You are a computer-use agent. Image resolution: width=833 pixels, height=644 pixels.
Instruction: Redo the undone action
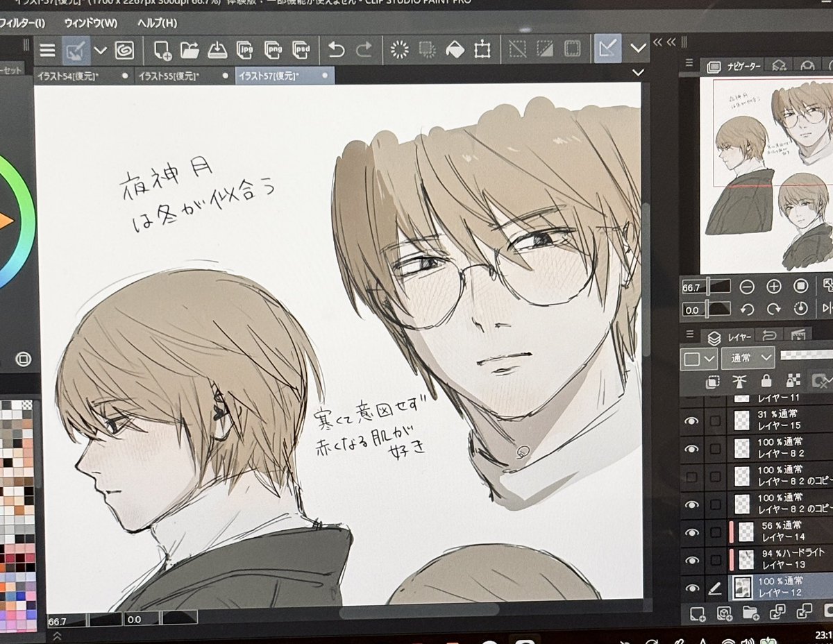point(362,50)
